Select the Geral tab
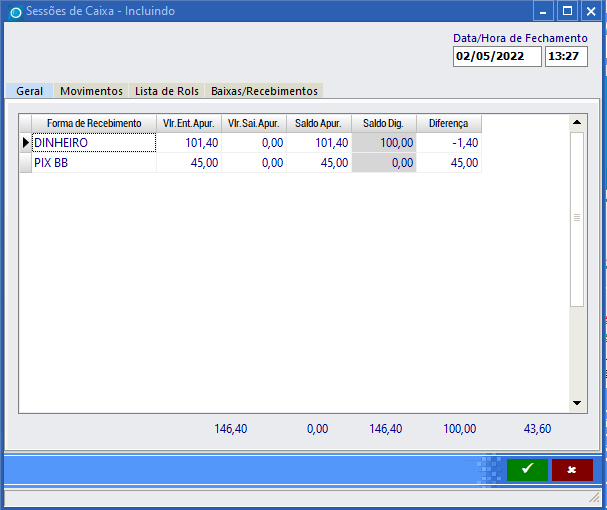The width and height of the screenshot is (607, 510). click(29, 91)
